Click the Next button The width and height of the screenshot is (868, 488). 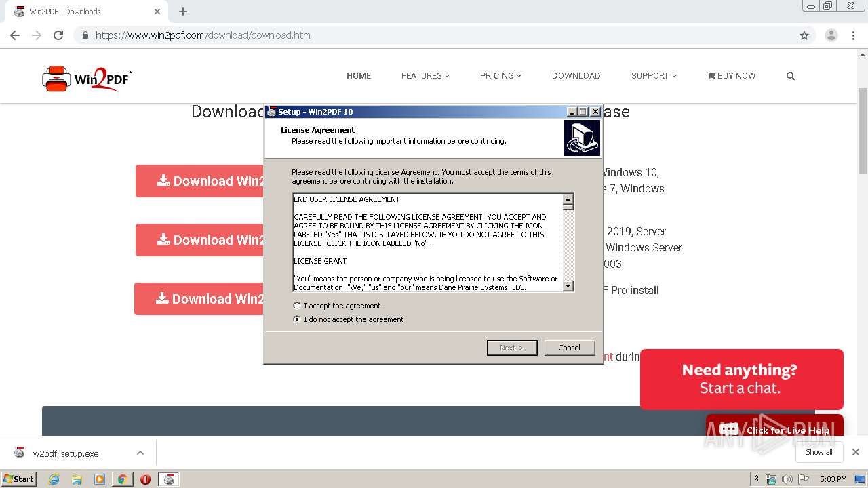[512, 348]
